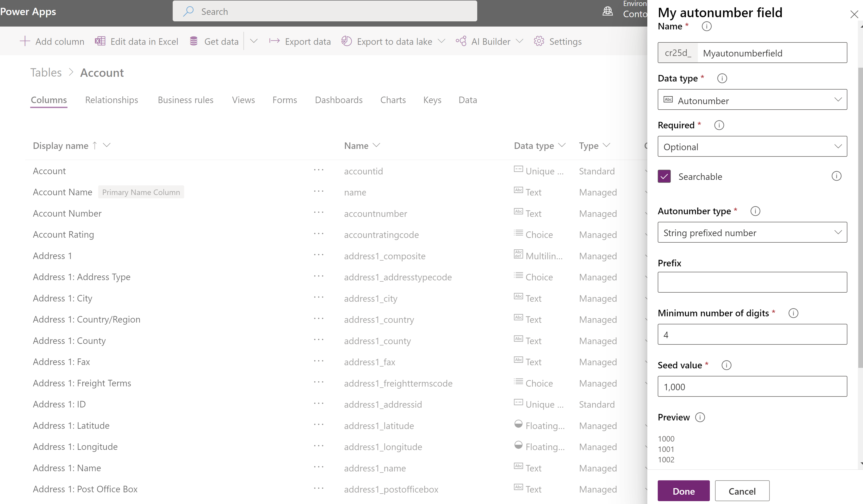Click the Cancel button

coord(742,490)
